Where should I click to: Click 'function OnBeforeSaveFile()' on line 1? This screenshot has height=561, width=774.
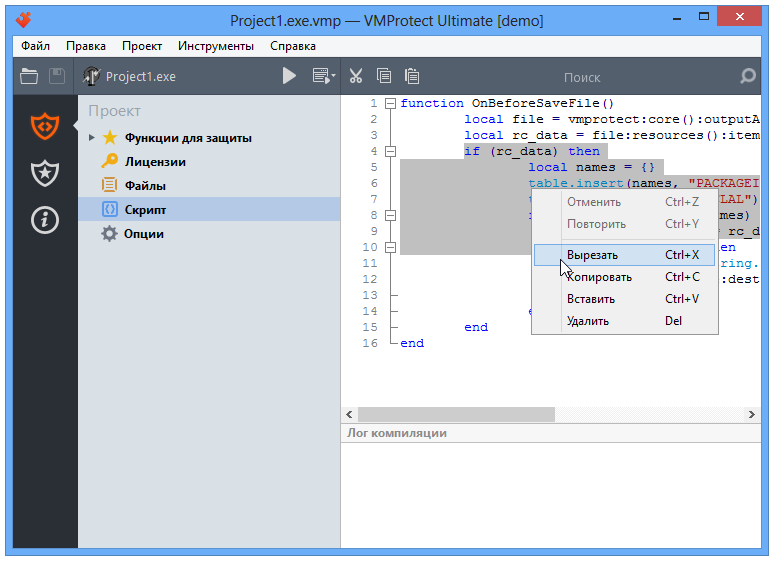coord(507,103)
